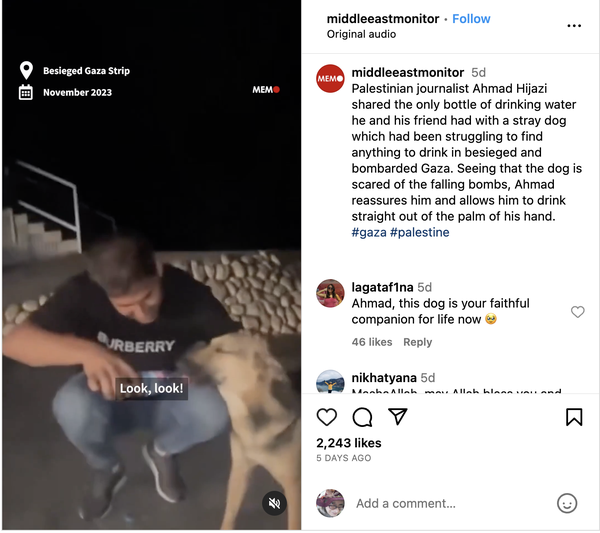Image resolution: width=600 pixels, height=533 pixels.
Task: Unmute the video sound toggle
Action: [x=274, y=503]
